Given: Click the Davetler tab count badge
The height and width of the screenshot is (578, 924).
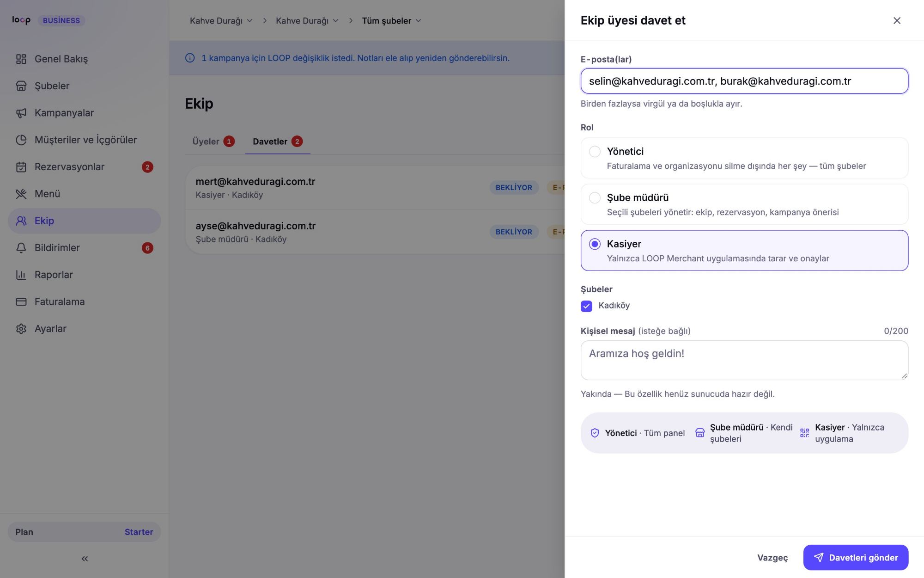Looking at the screenshot, I should 297,141.
